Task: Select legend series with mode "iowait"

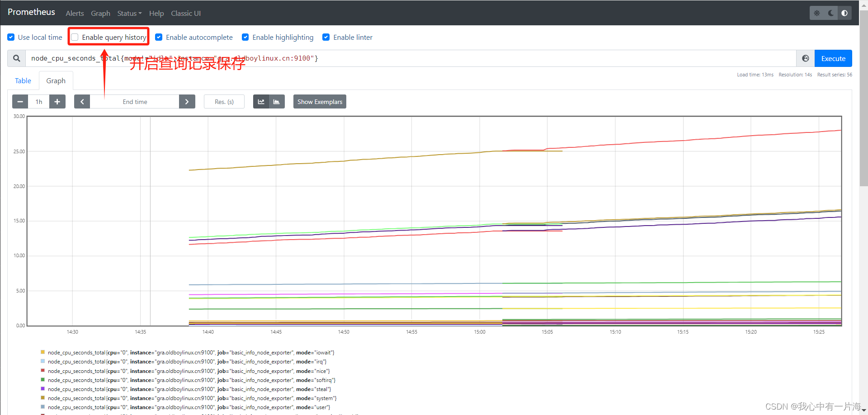Action: (191, 353)
